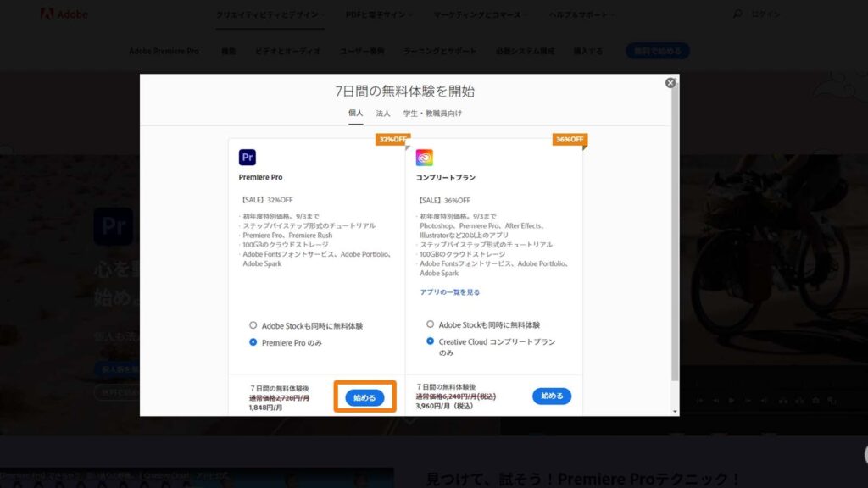Click the 3,960円/月（税込） price
The height and width of the screenshot is (488, 868).
tap(445, 406)
